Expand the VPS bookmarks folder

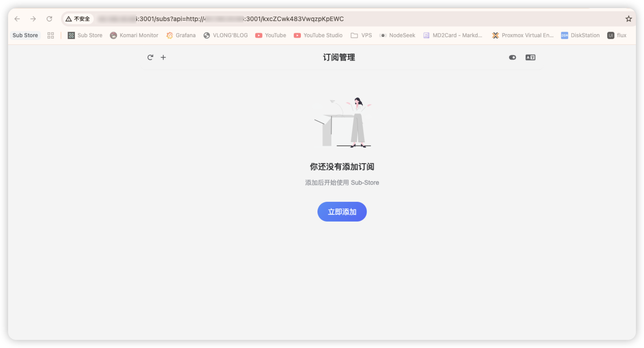click(x=361, y=35)
